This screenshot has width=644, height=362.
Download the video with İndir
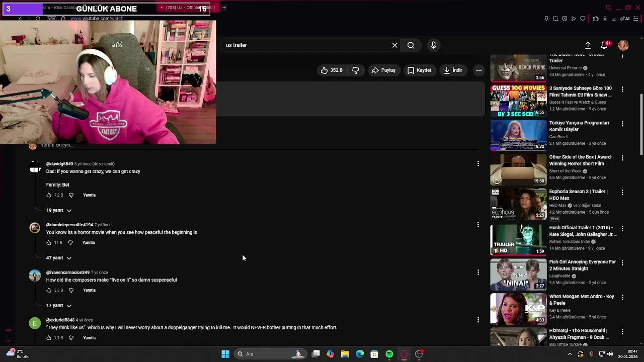tap(453, 70)
